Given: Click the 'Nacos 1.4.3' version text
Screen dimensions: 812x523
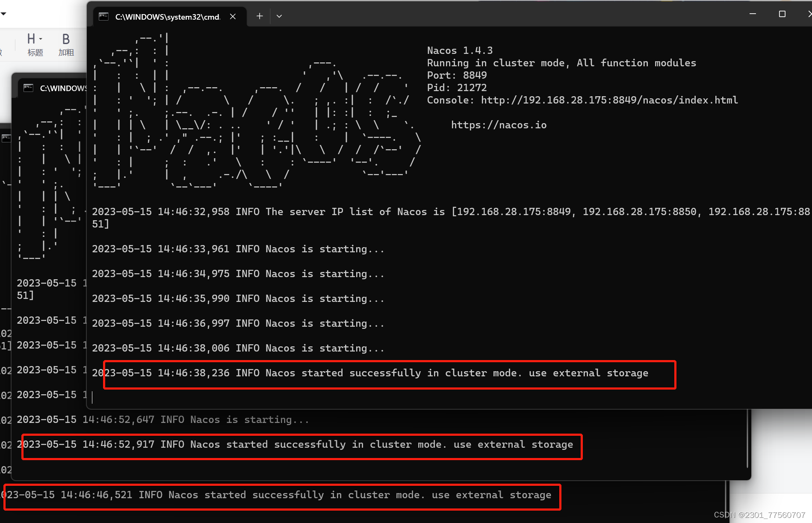Looking at the screenshot, I should (x=460, y=50).
